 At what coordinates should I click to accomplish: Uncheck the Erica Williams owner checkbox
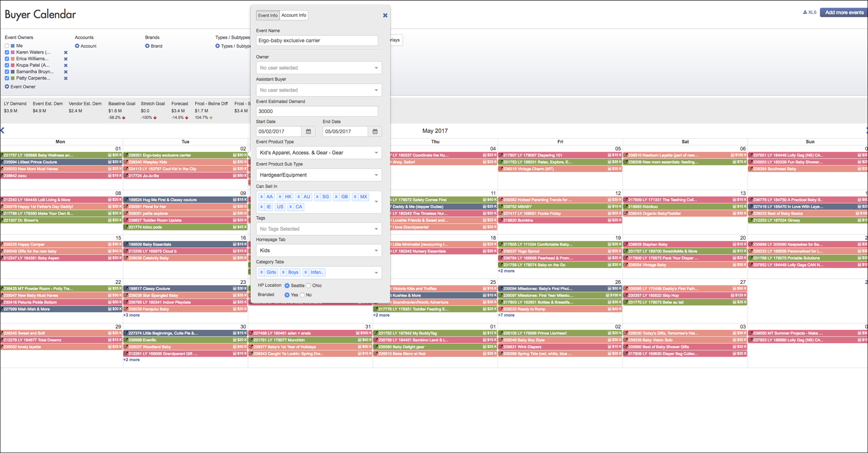click(x=7, y=59)
